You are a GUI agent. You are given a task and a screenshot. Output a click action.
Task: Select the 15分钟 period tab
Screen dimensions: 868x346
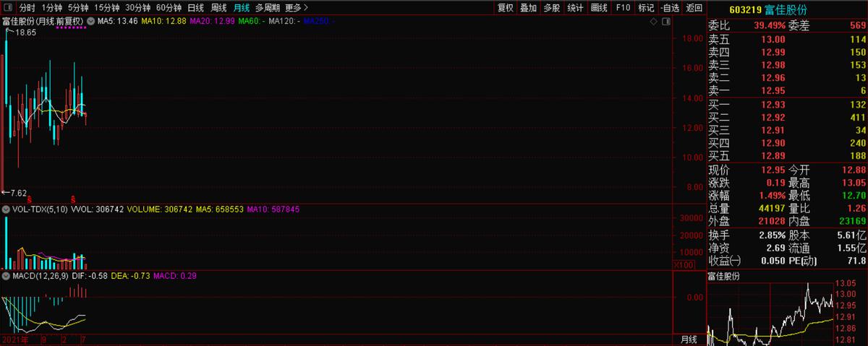(107, 8)
